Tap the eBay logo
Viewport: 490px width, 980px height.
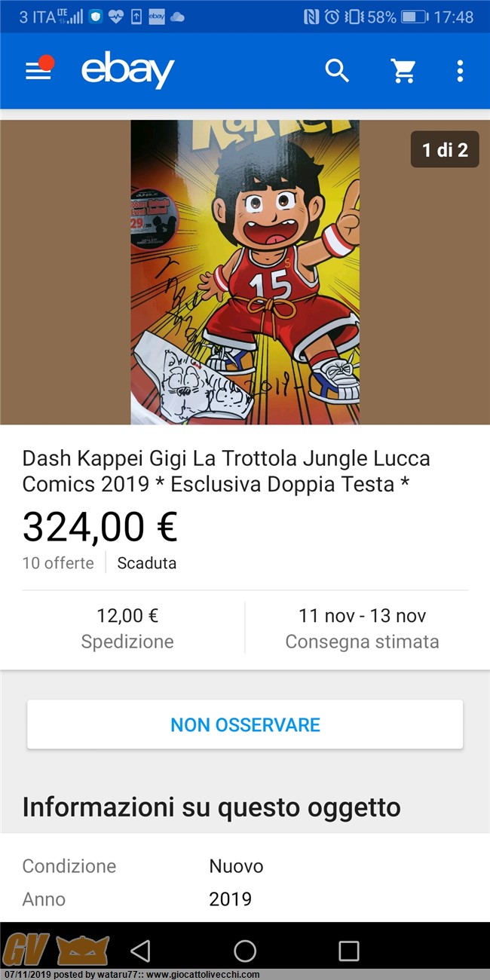pos(127,71)
